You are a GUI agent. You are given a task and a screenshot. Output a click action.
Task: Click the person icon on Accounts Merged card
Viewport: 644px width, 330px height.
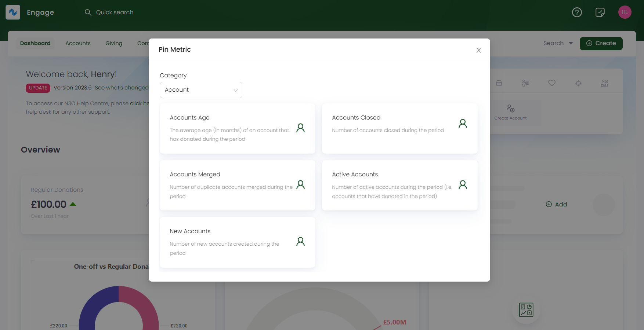(300, 184)
